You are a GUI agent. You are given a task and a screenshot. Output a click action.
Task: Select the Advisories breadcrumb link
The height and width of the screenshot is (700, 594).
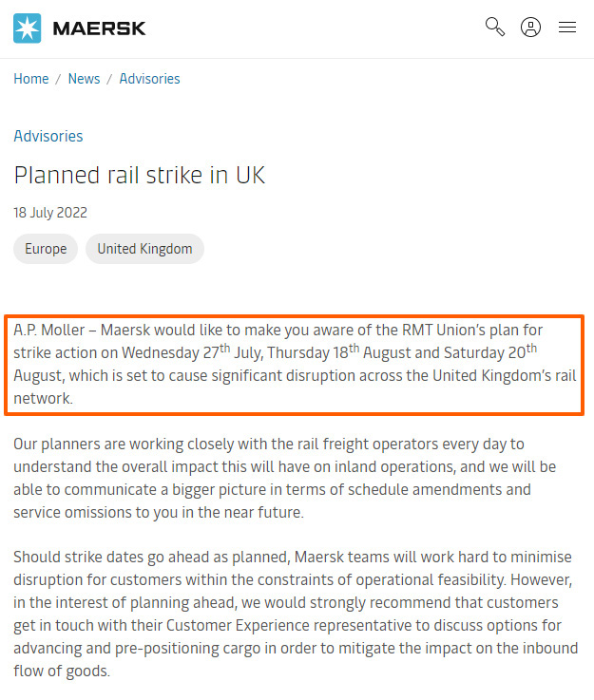coord(149,79)
